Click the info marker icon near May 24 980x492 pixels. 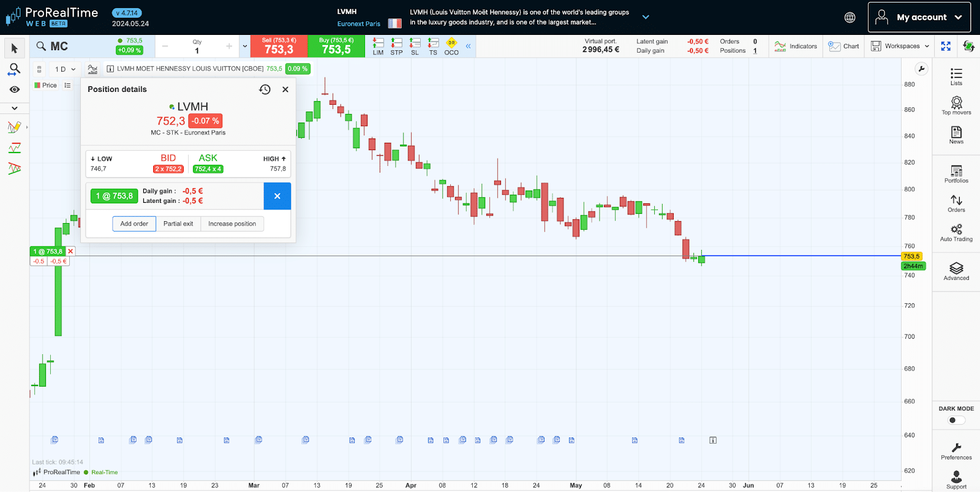click(x=713, y=440)
